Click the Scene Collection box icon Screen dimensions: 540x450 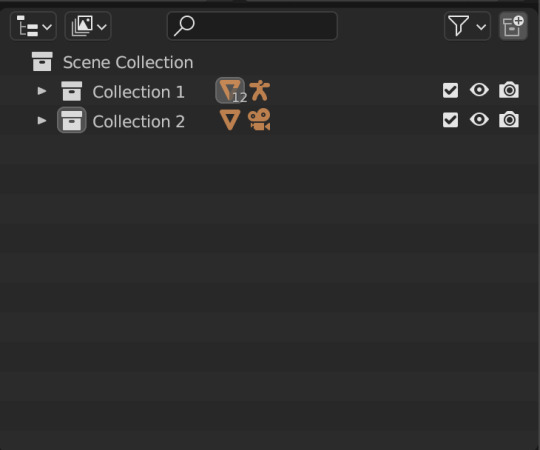pos(42,62)
